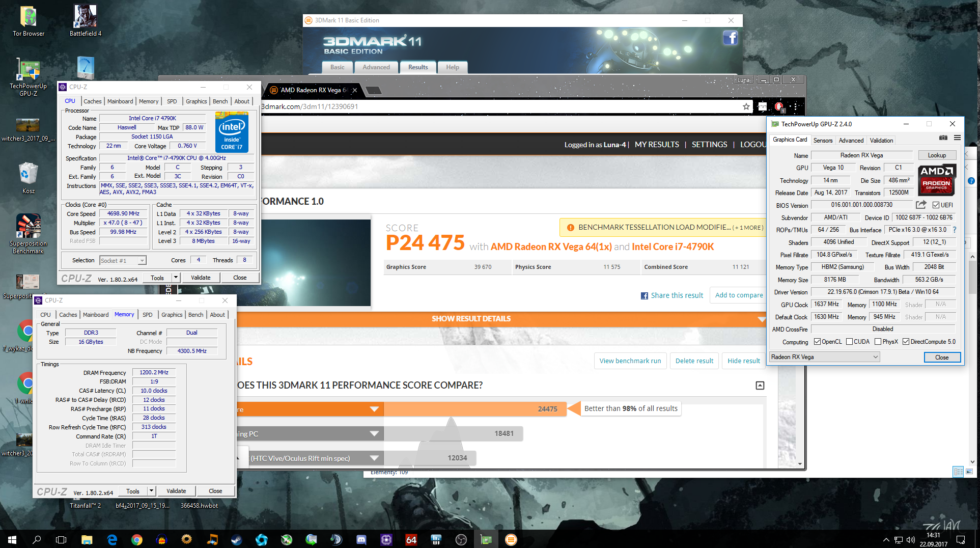Open the Action Center notification icon
Viewport: 980px width, 548px height.
tap(961, 539)
